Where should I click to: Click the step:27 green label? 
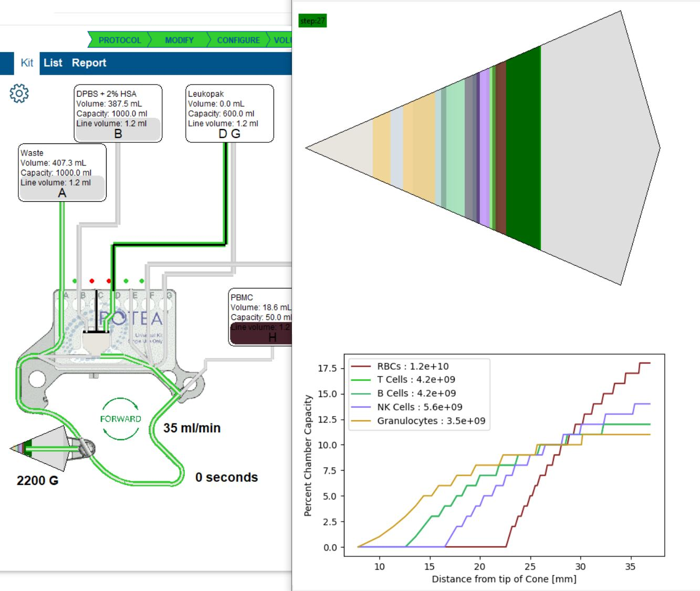pyautogui.click(x=312, y=21)
